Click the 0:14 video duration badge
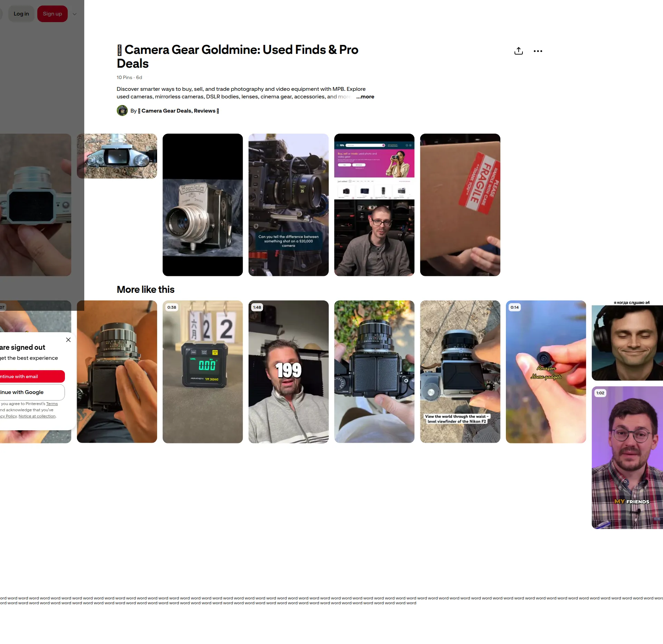Viewport: 663px width, 644px height. [515, 307]
